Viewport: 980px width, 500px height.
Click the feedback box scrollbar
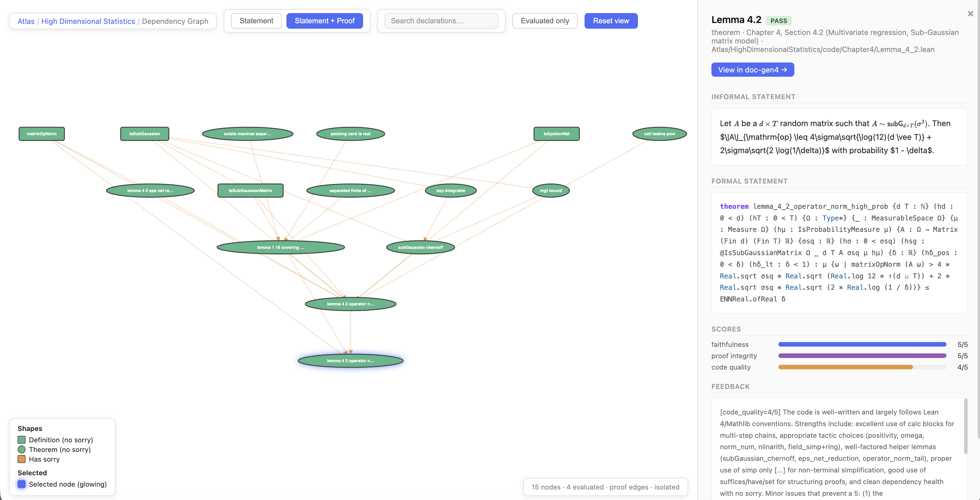pos(965,426)
